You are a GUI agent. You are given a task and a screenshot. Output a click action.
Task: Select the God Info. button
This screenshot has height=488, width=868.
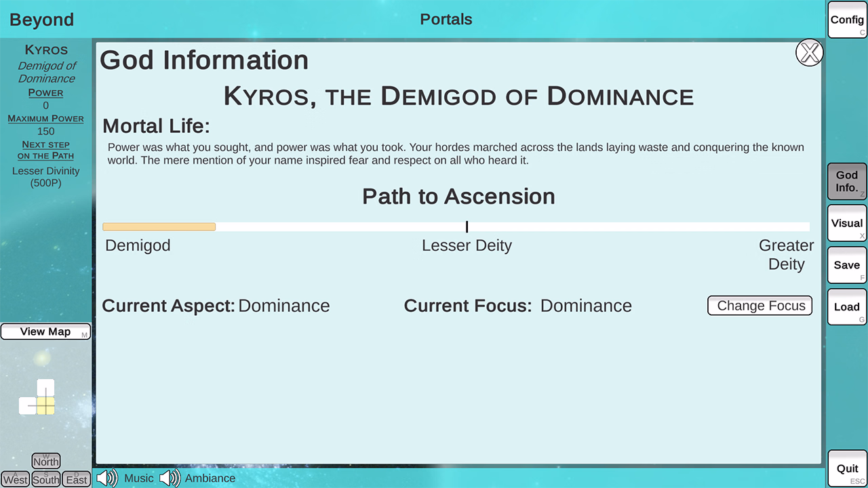tap(847, 181)
